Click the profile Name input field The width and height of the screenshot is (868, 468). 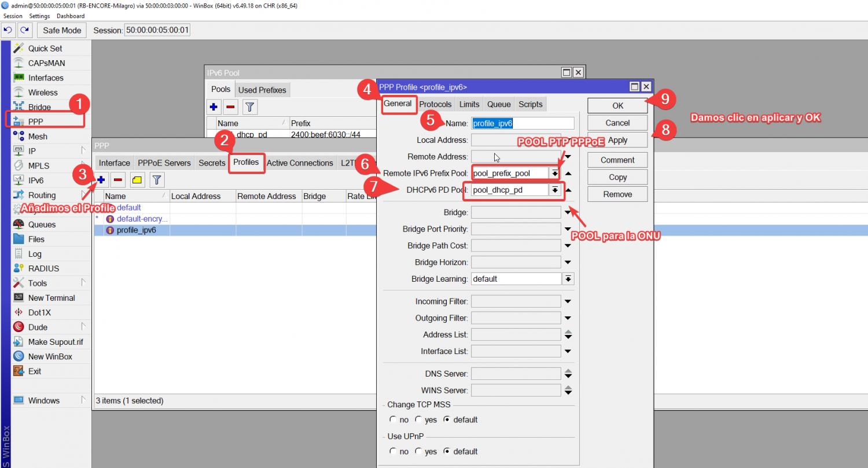pyautogui.click(x=523, y=123)
